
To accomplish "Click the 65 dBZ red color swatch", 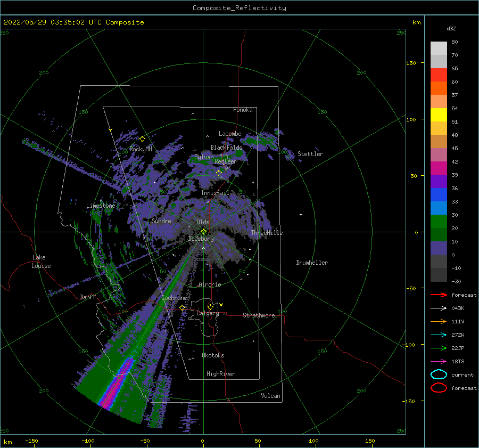I will click(x=439, y=75).
